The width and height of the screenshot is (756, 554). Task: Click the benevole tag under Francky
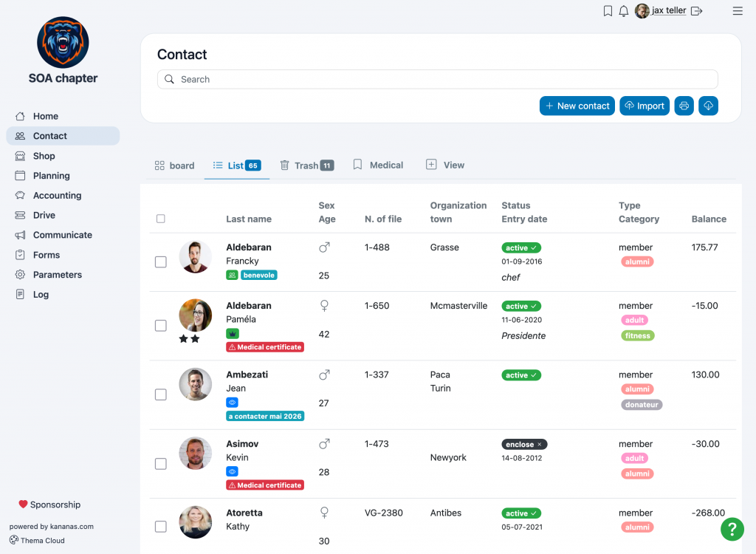tap(258, 275)
